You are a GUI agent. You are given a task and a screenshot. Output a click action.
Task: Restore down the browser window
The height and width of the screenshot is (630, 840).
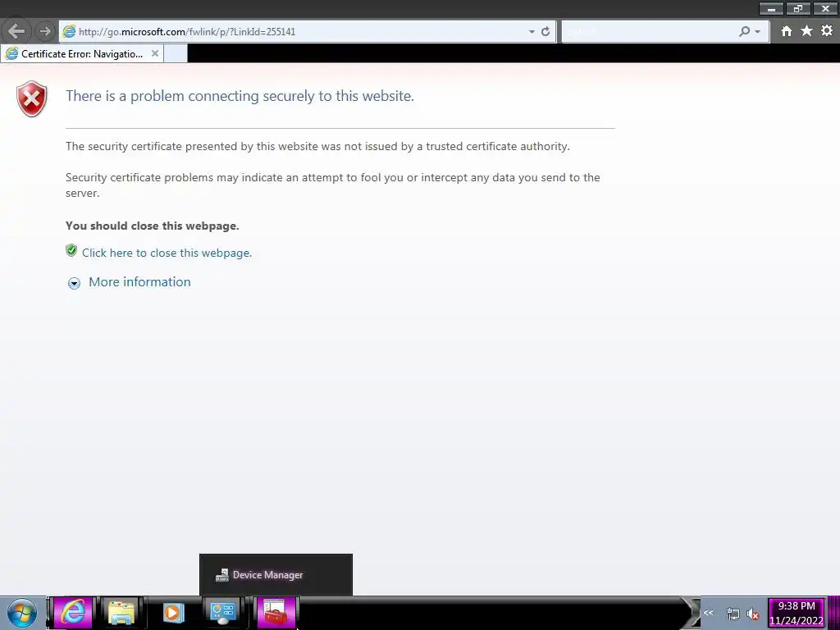pos(798,8)
